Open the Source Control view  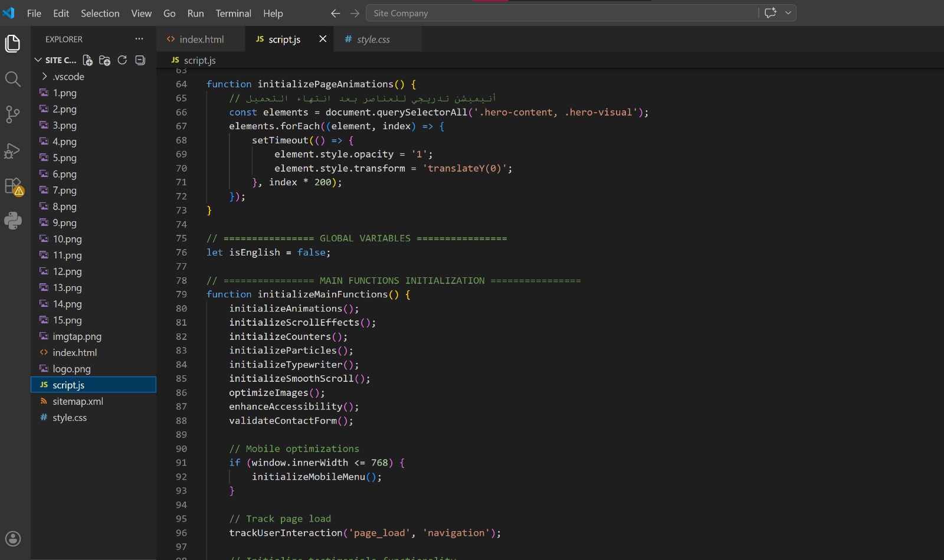click(x=13, y=114)
